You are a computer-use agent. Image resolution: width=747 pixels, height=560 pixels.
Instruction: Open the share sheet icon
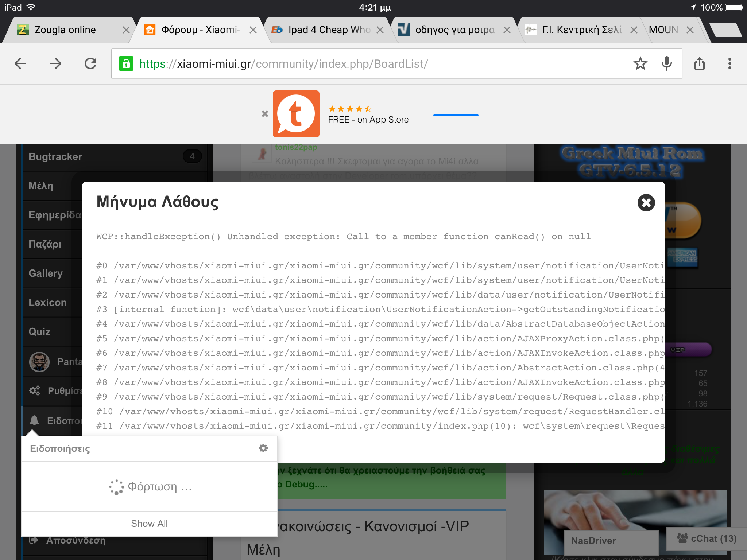[x=699, y=63]
